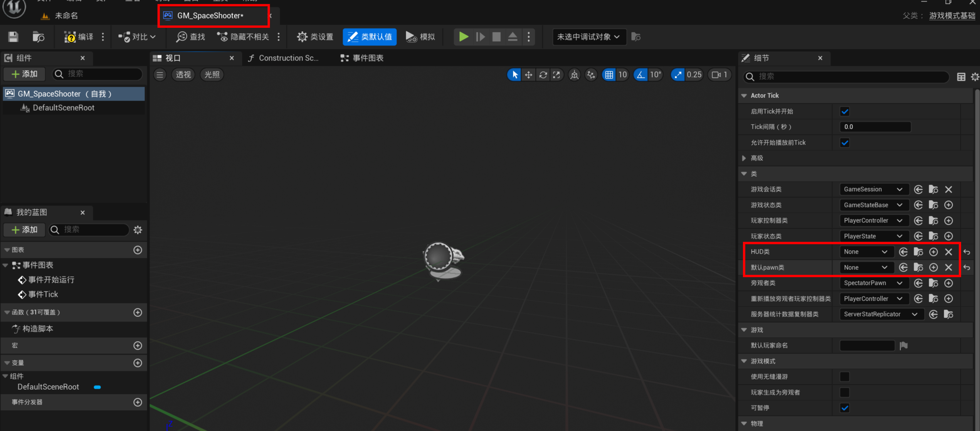Open the 玩家控制器类 PlayerController dropdown
Viewport: 980px width, 431px height.
(x=874, y=221)
